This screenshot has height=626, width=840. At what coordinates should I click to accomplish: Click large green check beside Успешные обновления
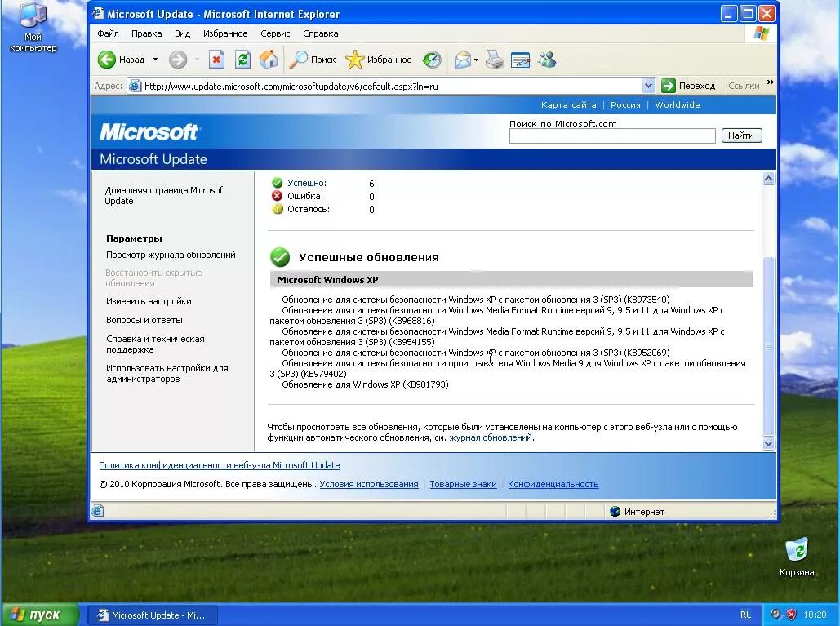click(x=280, y=257)
